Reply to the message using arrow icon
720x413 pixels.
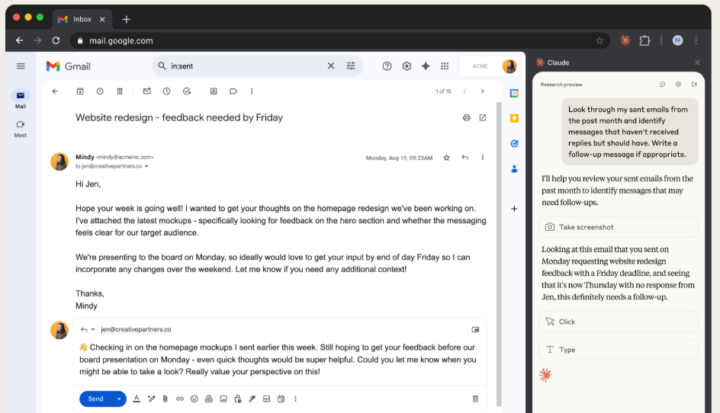tap(465, 158)
